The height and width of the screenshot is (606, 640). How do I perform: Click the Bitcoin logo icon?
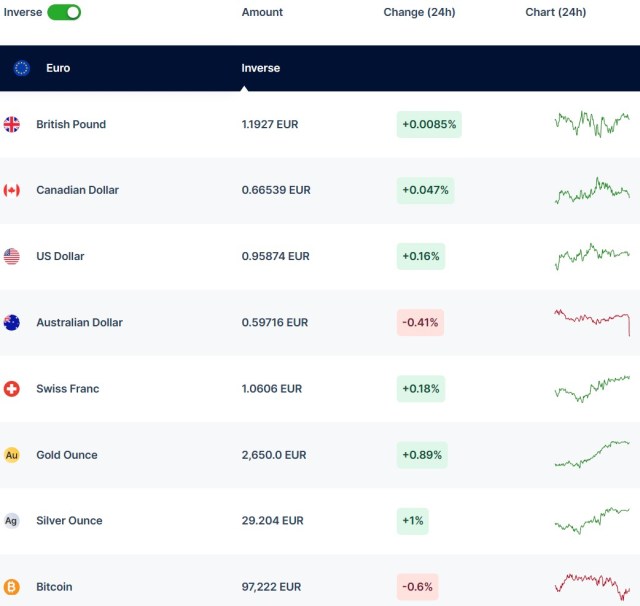(12, 586)
